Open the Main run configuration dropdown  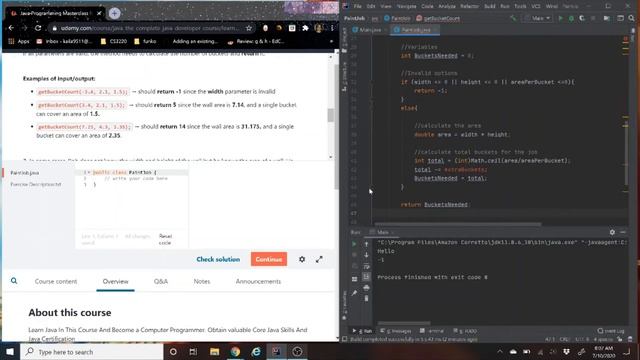click(538, 18)
